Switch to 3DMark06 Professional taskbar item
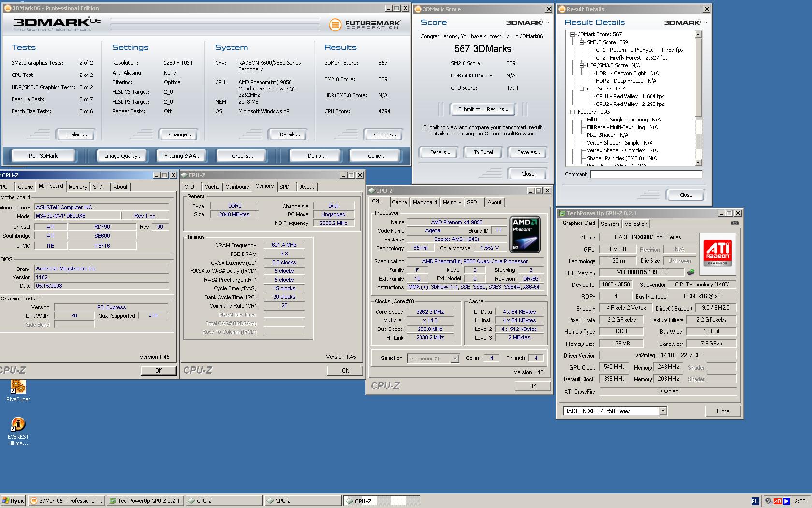812x508 pixels. pyautogui.click(x=66, y=501)
